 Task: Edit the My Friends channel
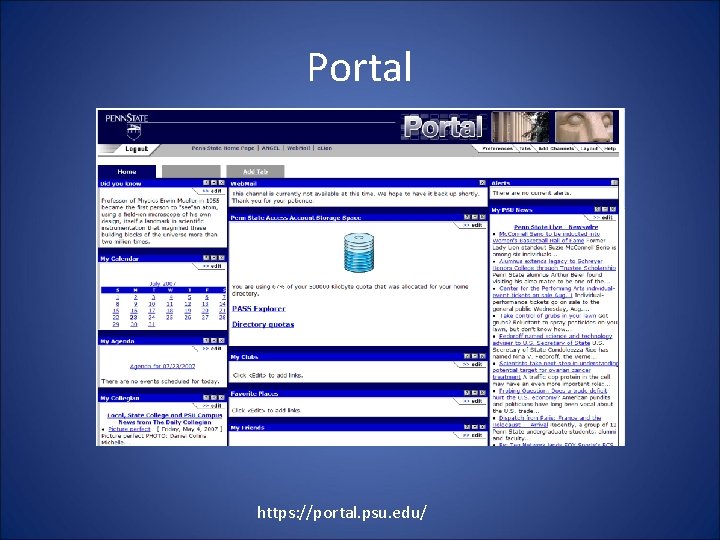[472, 435]
